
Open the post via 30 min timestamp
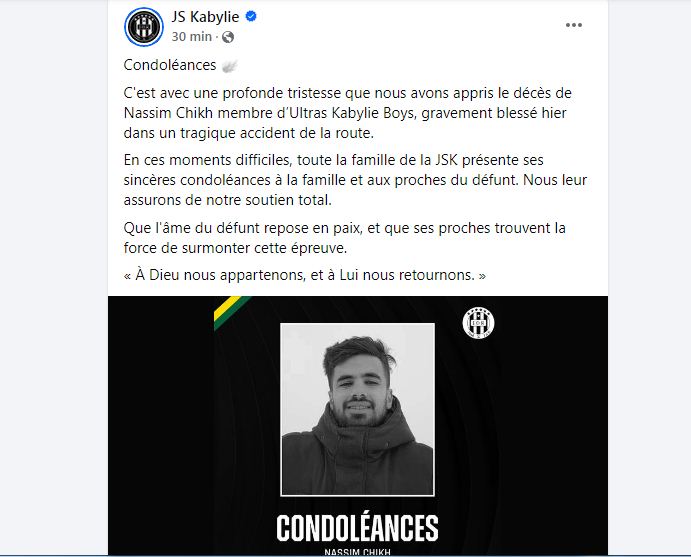click(x=192, y=37)
